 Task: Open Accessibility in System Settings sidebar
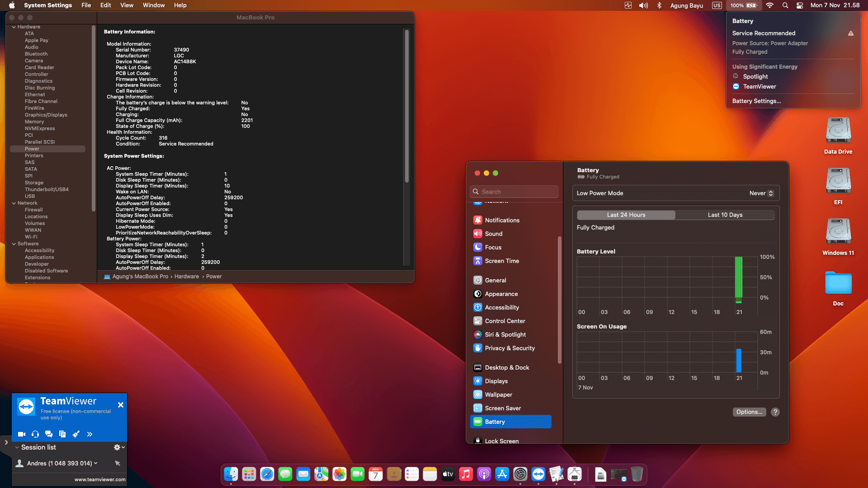(511, 307)
